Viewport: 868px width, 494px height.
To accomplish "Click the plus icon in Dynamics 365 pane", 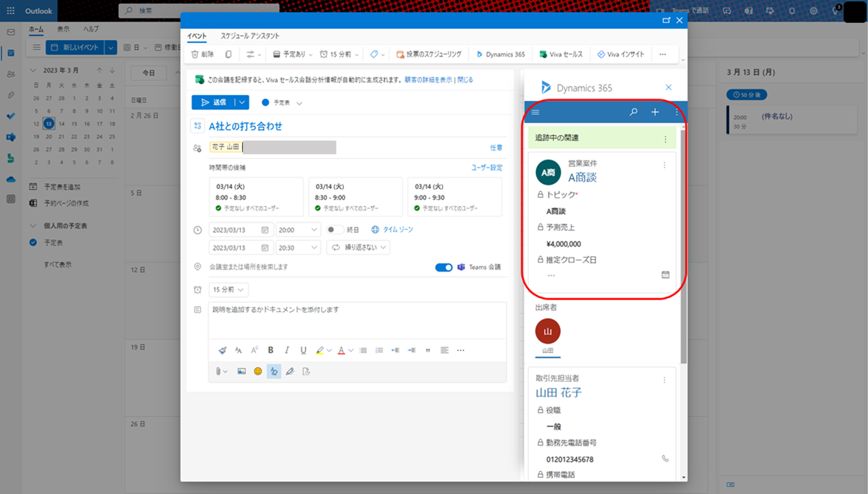I will click(x=655, y=112).
